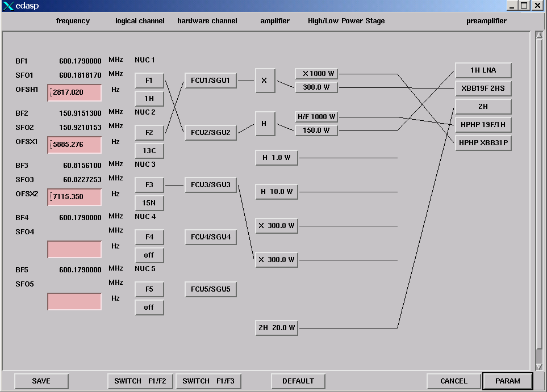Click the PARAM button

507,381
